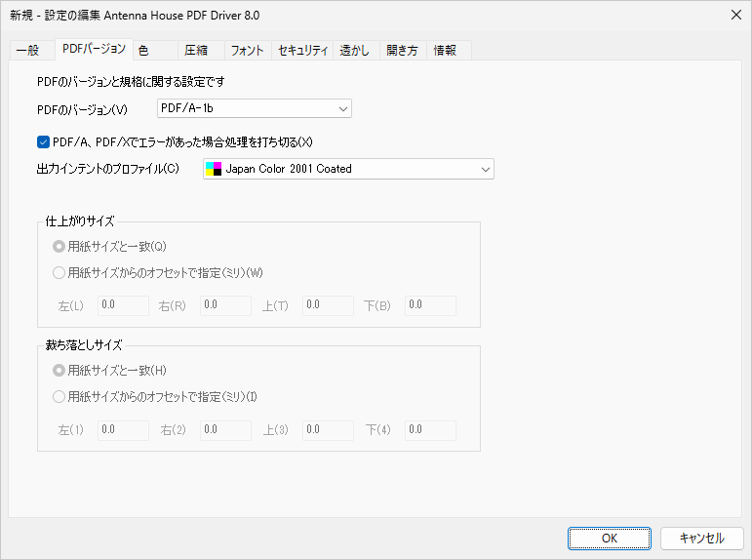Switch to the 情報 tab

[x=449, y=50]
